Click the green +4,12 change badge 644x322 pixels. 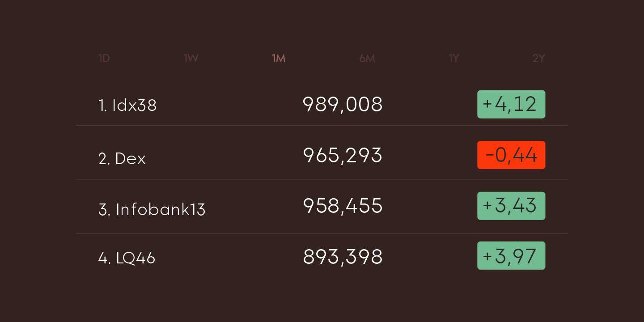[511, 104]
